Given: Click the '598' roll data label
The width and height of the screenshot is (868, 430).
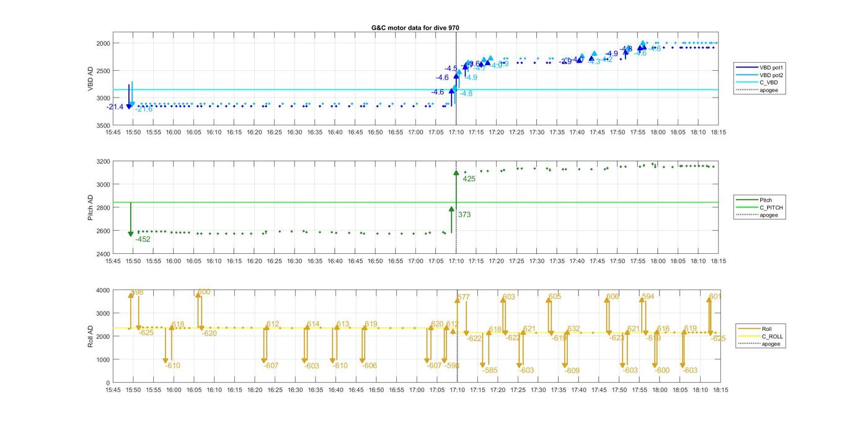Looking at the screenshot, I should click(x=137, y=292).
